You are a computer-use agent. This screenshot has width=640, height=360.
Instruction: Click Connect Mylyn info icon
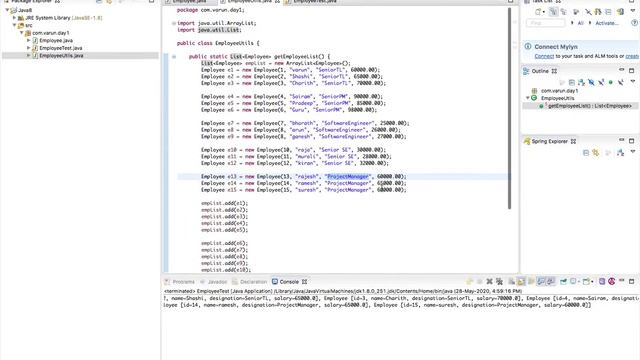[528, 46]
